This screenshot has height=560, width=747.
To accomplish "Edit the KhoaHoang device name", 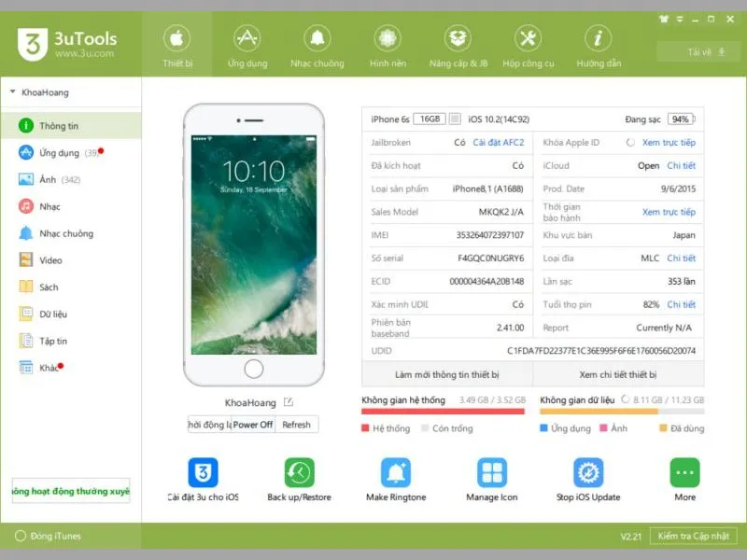I will [289, 402].
